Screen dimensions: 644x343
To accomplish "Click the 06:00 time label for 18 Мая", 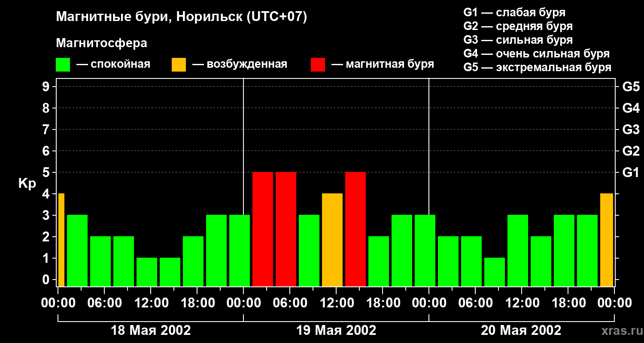I will click(104, 303).
